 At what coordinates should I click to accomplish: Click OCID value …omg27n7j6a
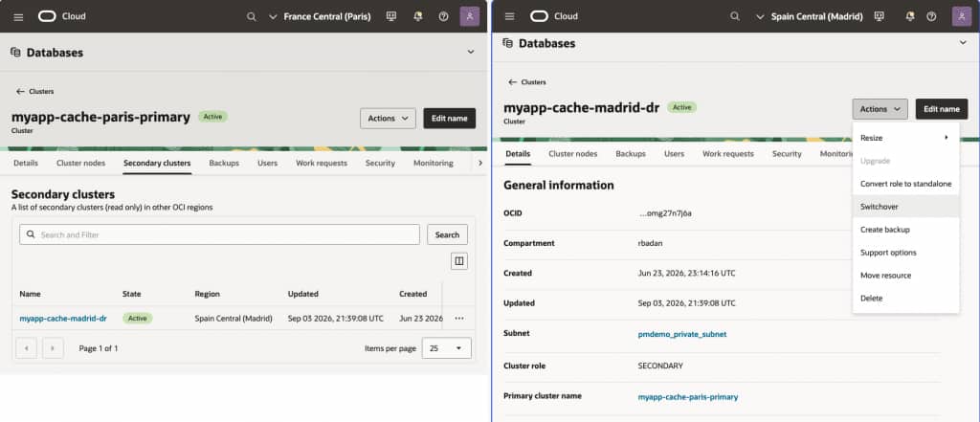coord(665,213)
